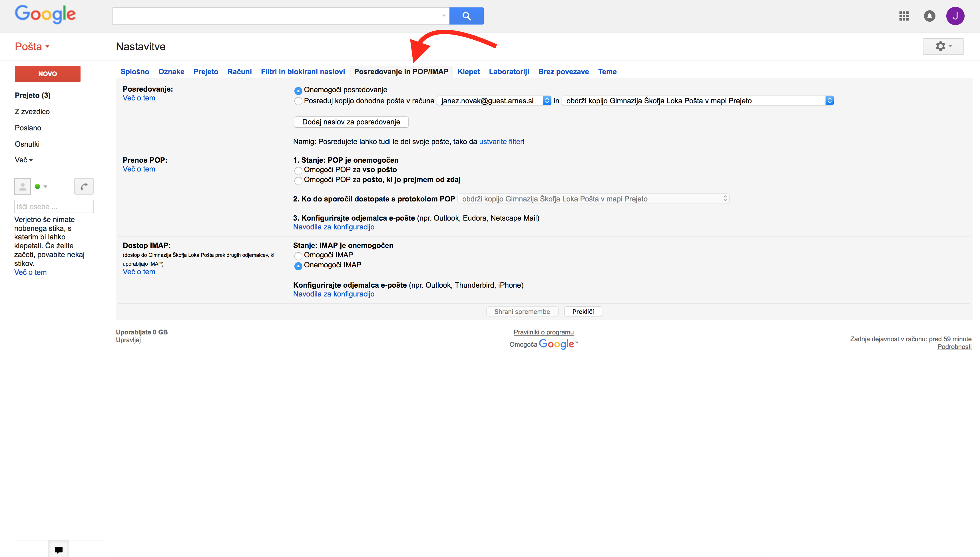The height and width of the screenshot is (557, 980).
Task: Select 'Omogoči POP za vso pošto' option
Action: (x=298, y=170)
